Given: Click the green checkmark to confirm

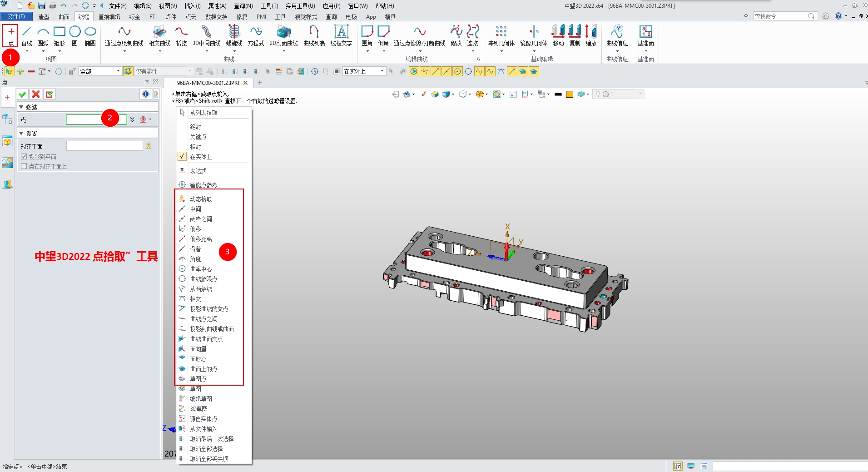Looking at the screenshot, I should 22,94.
